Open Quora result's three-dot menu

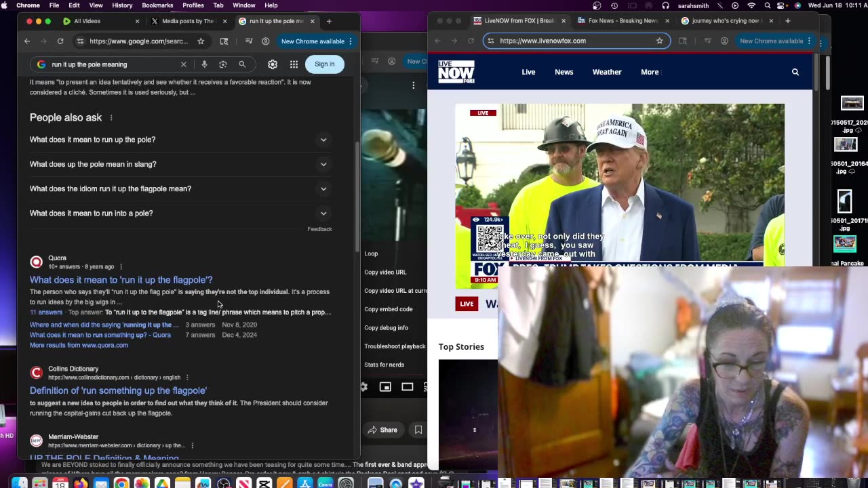121,267
